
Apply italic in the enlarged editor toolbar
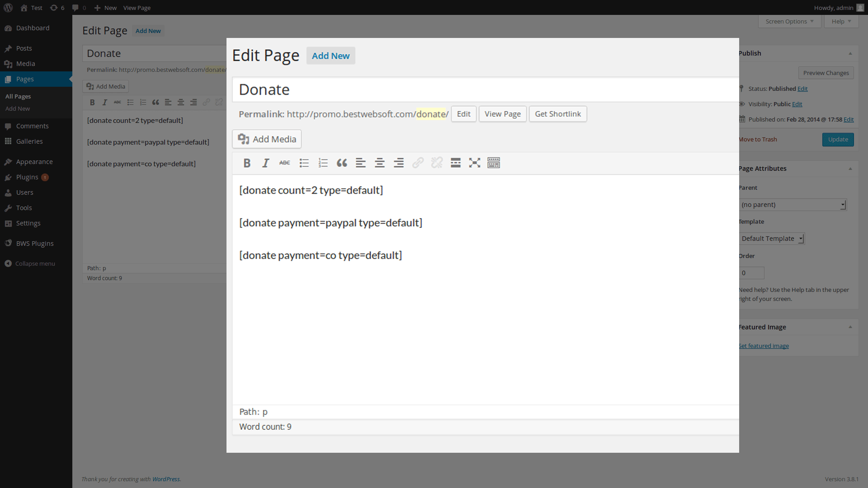tap(266, 163)
